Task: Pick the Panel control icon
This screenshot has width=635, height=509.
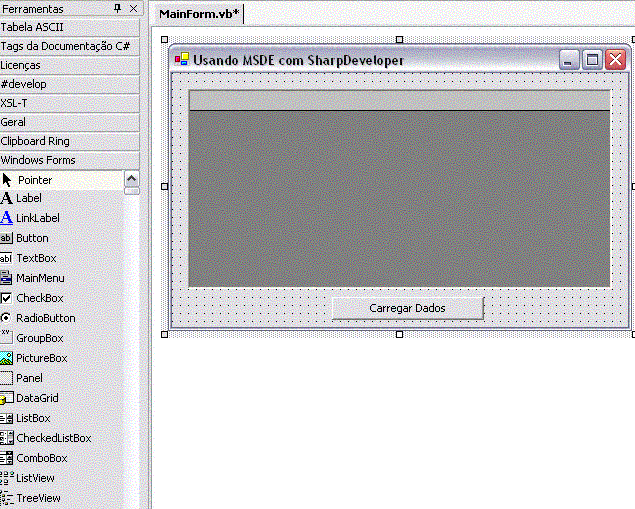Action: 6,378
